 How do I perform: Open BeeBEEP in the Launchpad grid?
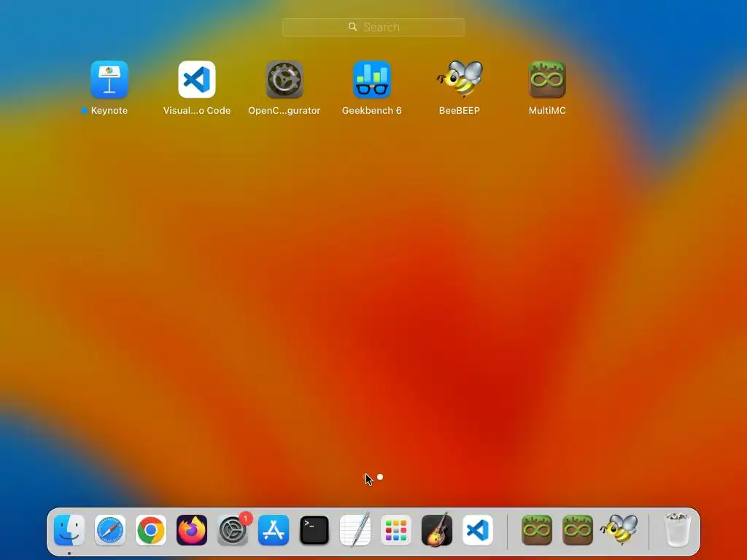coord(460,79)
